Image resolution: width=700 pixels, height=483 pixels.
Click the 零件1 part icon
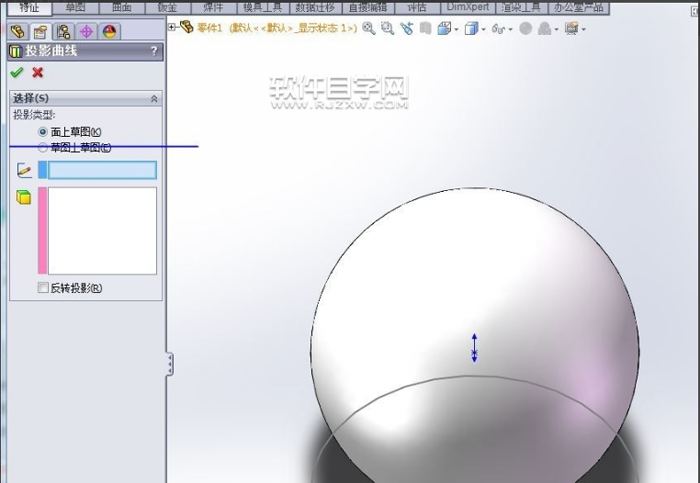point(187,27)
